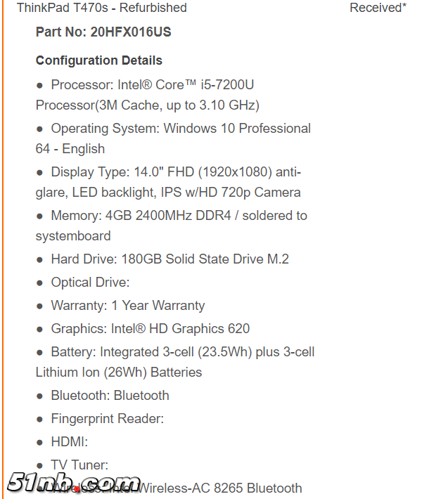Select the HDMI entry
Image resolution: width=448 pixels, height=499 pixels.
tap(69, 441)
